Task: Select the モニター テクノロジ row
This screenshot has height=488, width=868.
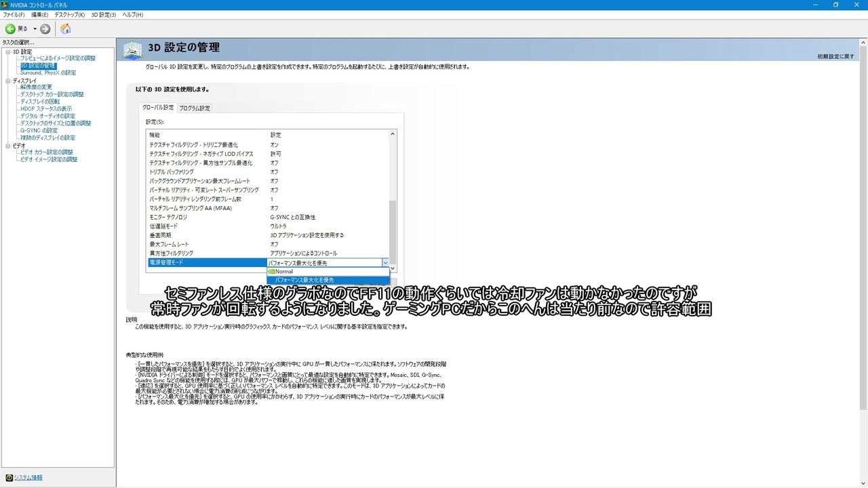Action: pos(268,217)
